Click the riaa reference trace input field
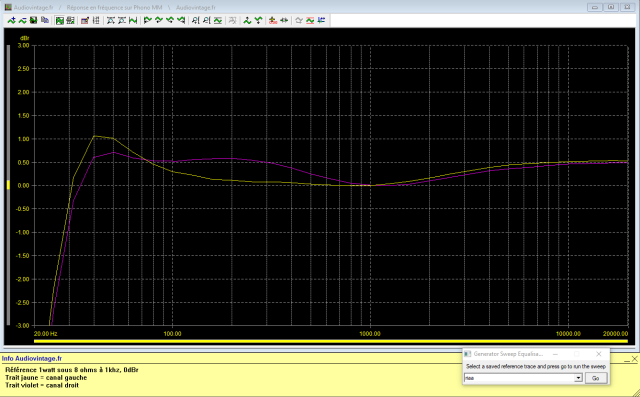Image resolution: width=640 pixels, height=397 pixels. click(x=519, y=378)
